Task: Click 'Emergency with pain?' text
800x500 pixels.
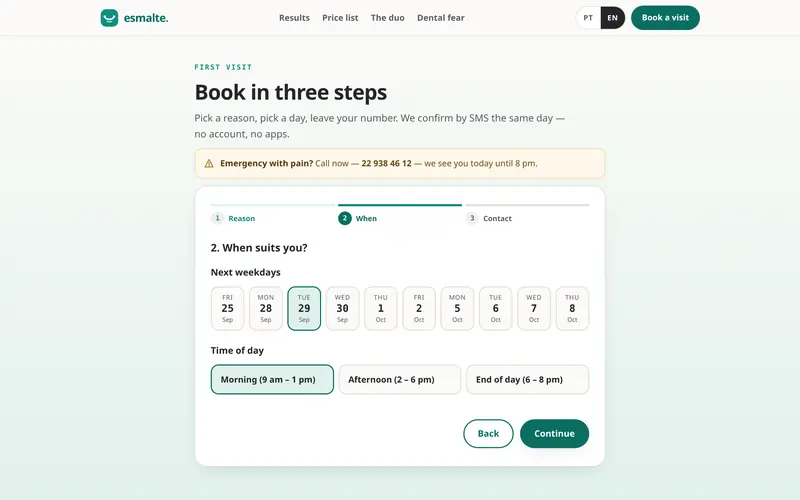Action: (266, 164)
